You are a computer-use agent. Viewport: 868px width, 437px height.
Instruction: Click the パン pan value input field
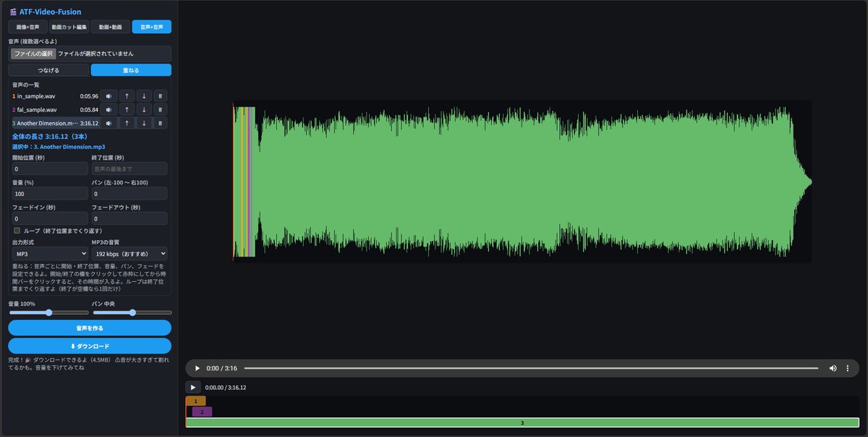coord(129,193)
